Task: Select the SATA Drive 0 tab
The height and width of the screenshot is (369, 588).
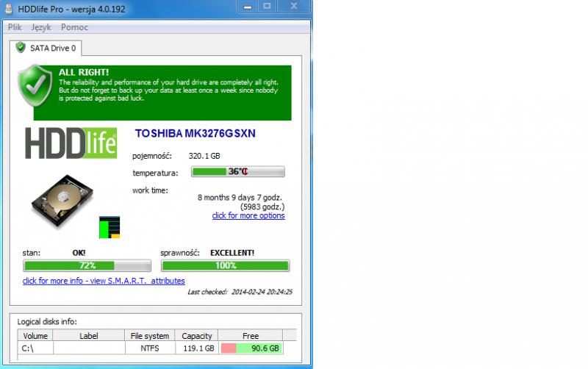Action: (x=46, y=48)
